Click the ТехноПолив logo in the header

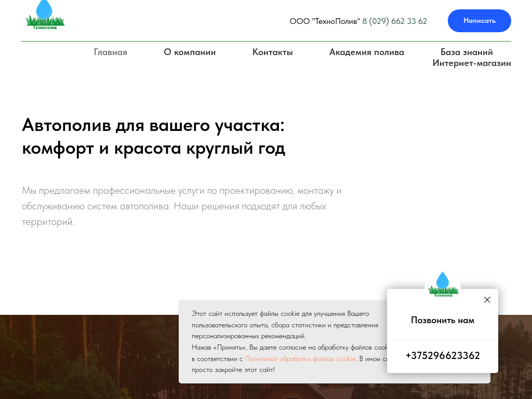pyautogui.click(x=45, y=15)
